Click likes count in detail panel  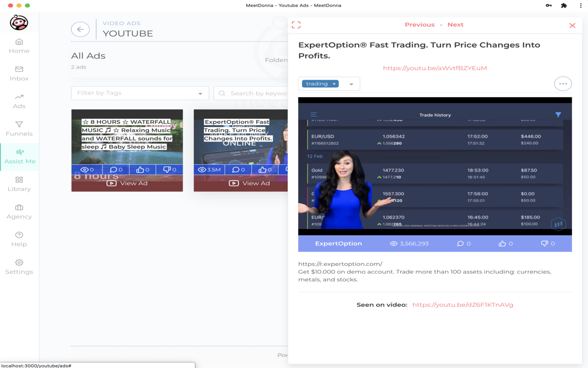pyautogui.click(x=506, y=244)
